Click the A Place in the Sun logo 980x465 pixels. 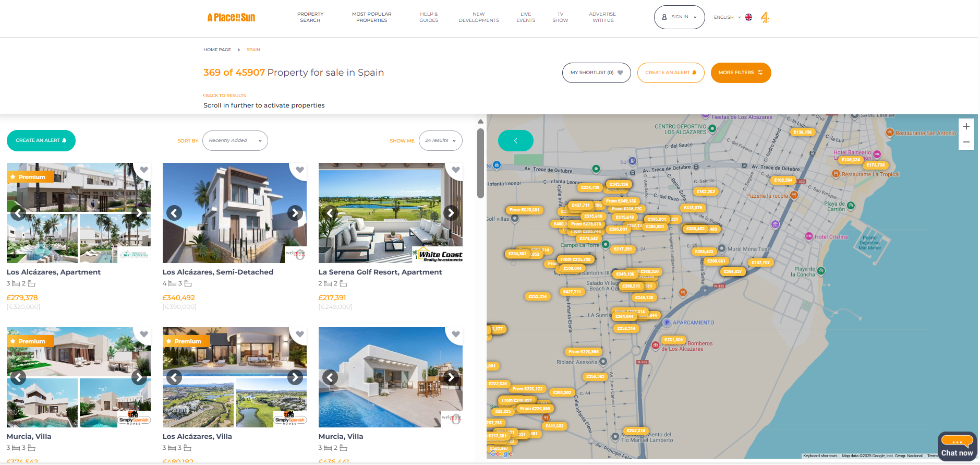click(x=231, y=18)
